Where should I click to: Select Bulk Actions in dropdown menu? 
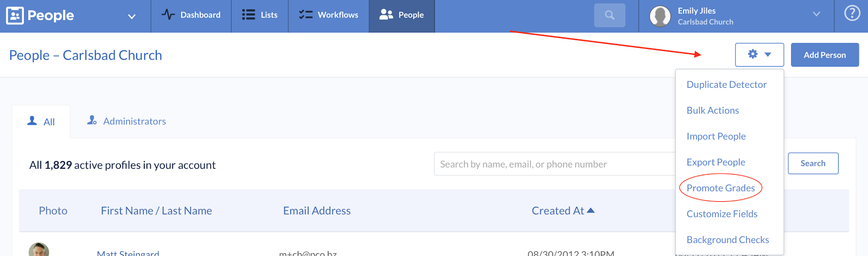coord(712,111)
